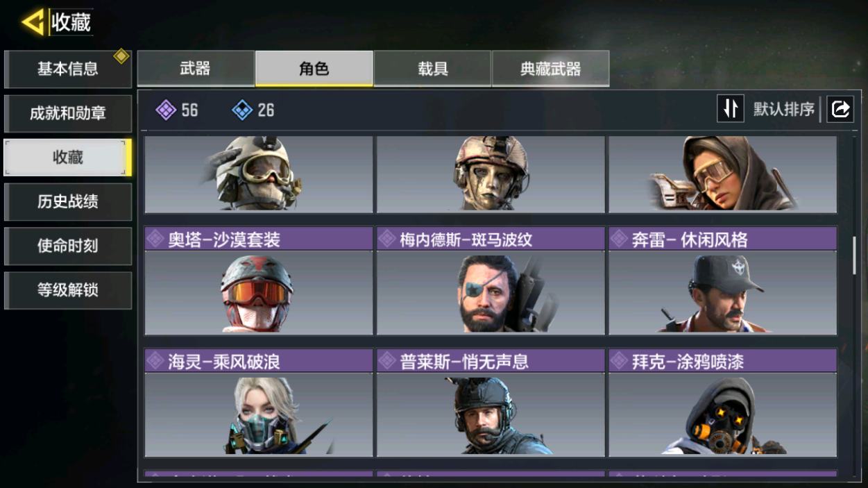Click the purple epic diamond icon showing 56
868x488 pixels.
[166, 110]
